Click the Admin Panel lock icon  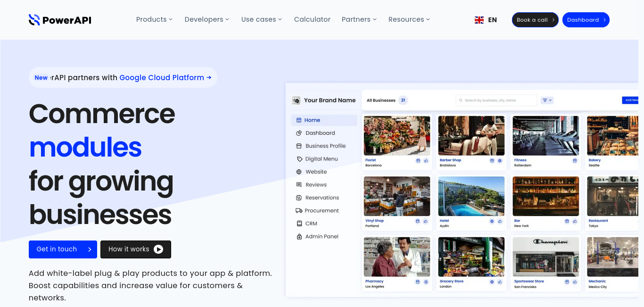(299, 237)
